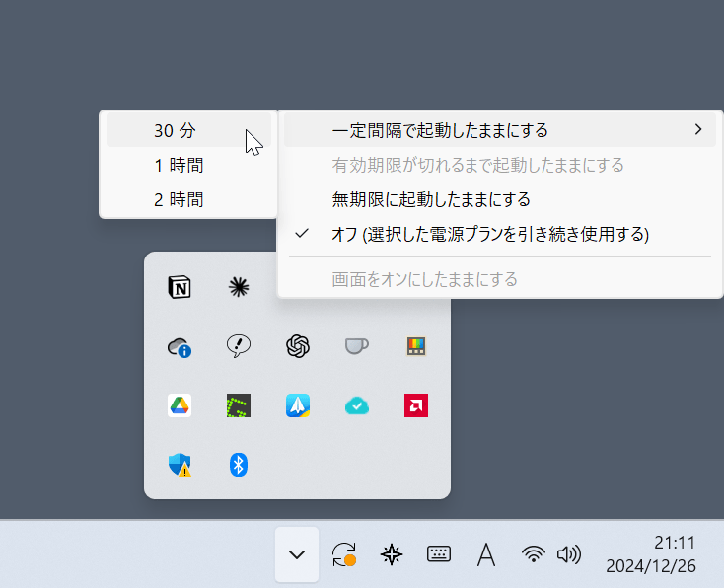The image size is (724, 588).
Task: Click the Spark paper plane icon
Action: 298,405
